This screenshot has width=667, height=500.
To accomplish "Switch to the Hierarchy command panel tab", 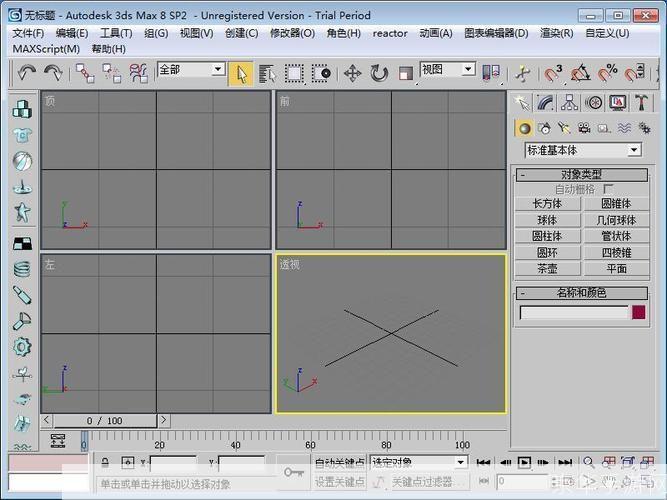I will (569, 103).
